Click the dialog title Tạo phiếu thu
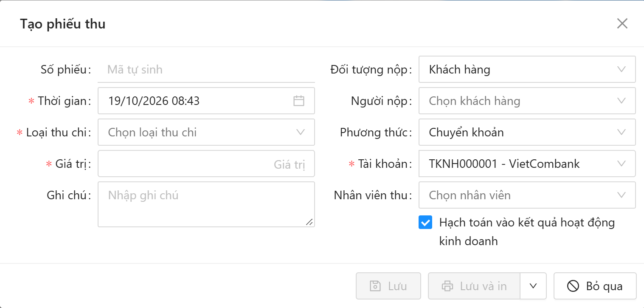 [63, 24]
